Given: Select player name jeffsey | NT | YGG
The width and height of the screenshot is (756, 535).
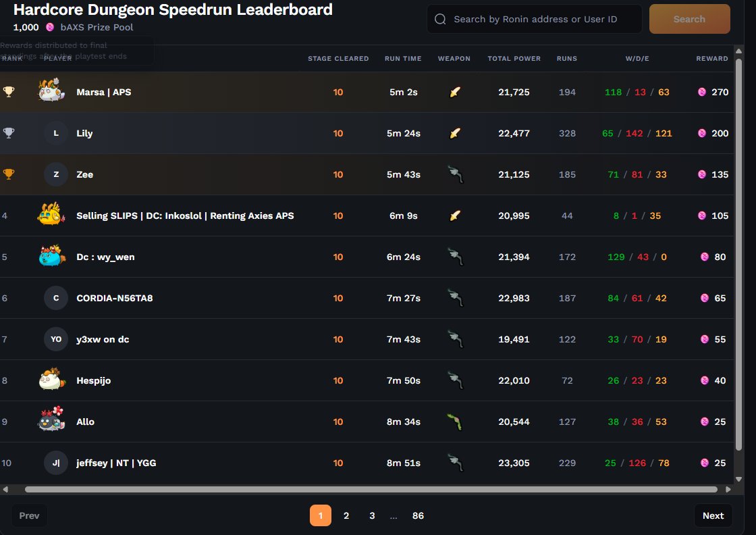Looking at the screenshot, I should pyautogui.click(x=116, y=463).
